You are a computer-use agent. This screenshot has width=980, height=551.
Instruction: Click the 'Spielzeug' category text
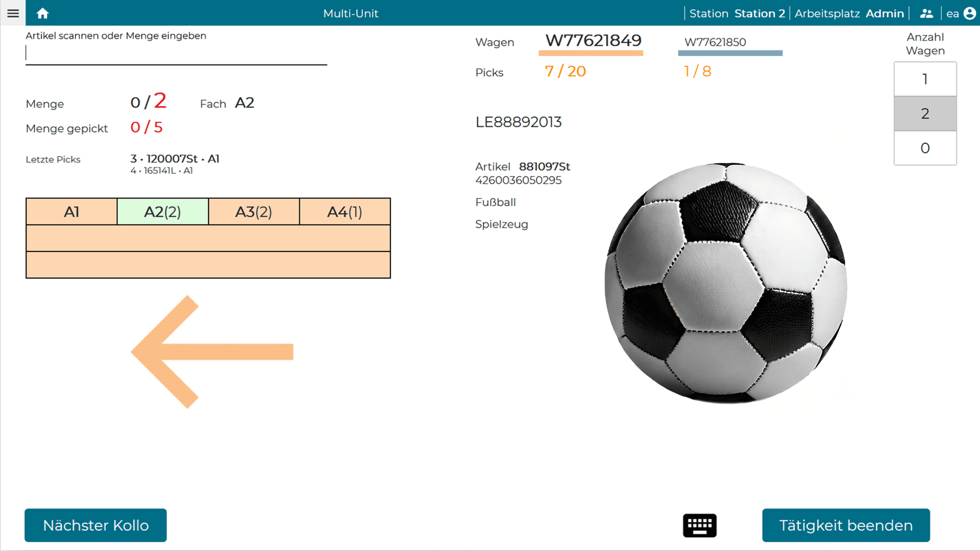click(x=502, y=224)
